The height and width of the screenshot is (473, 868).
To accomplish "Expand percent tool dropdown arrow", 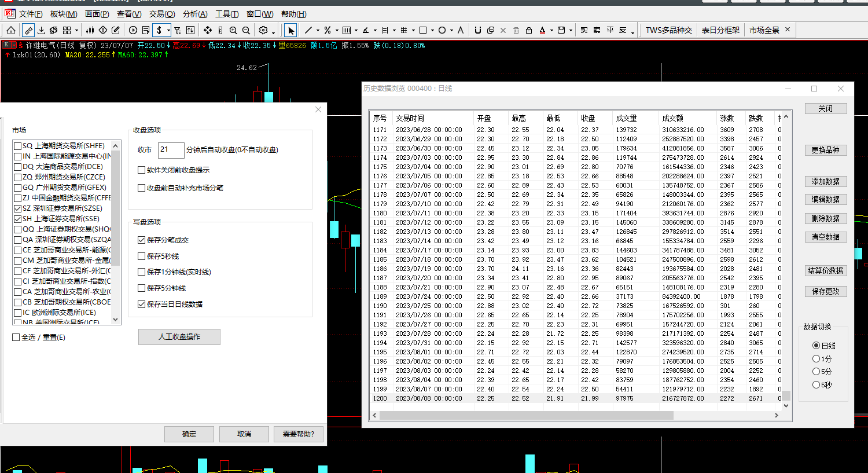I will click(337, 30).
